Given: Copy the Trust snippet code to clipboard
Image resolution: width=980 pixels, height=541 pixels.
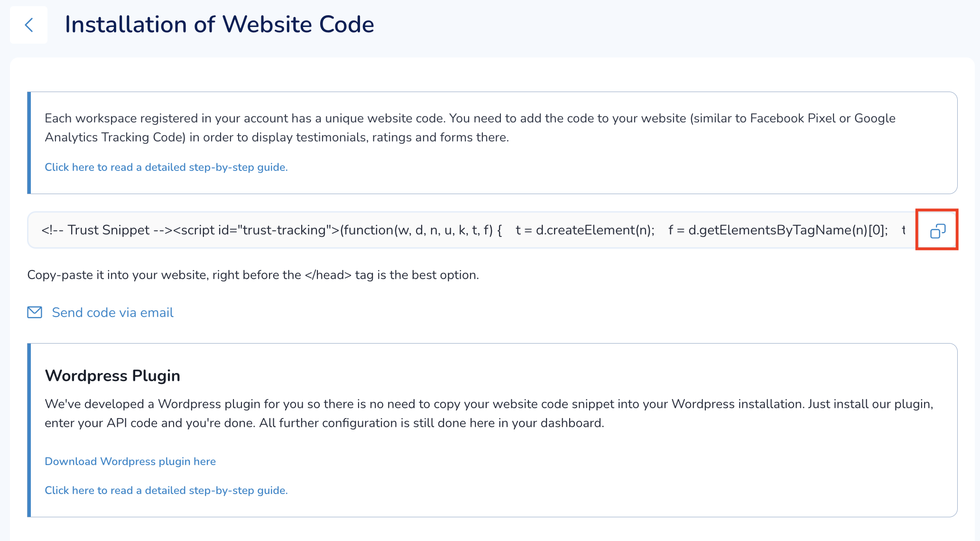Looking at the screenshot, I should [937, 231].
